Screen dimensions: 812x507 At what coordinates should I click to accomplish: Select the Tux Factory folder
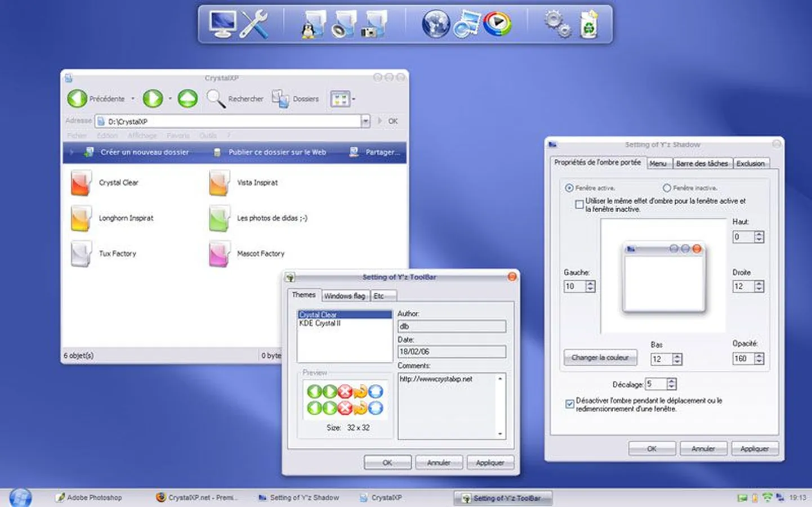[104, 254]
